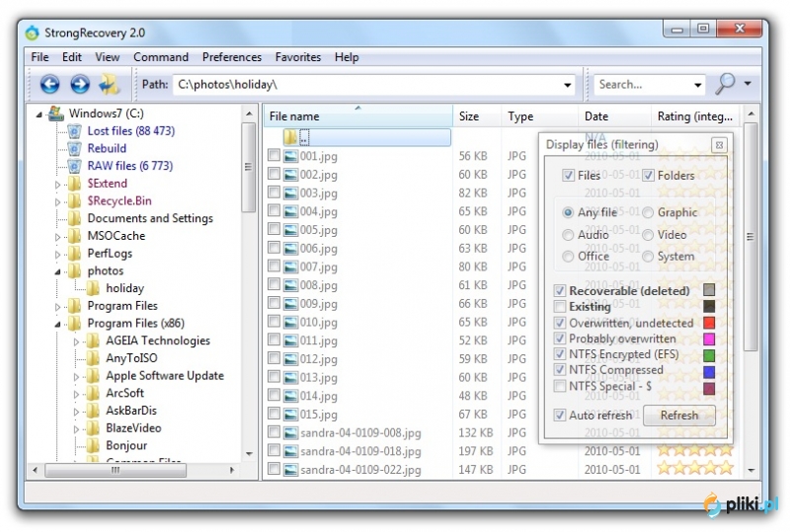Open the Edit menu
790x532 pixels.
71,57
